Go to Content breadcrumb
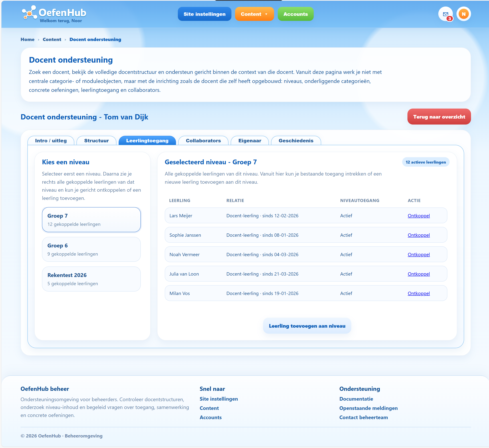 click(x=52, y=40)
